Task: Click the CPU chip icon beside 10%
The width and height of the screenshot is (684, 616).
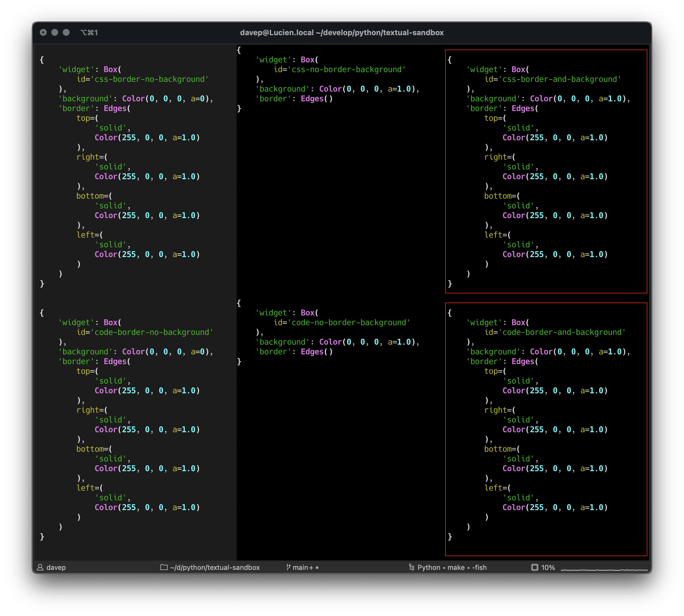Action: [534, 567]
